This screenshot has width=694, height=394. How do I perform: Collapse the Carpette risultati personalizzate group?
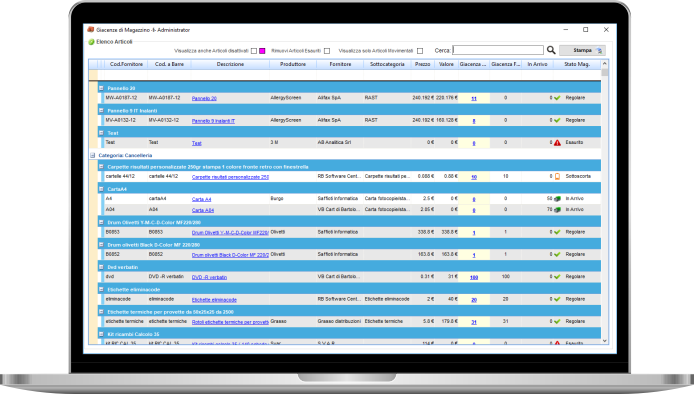coord(101,166)
